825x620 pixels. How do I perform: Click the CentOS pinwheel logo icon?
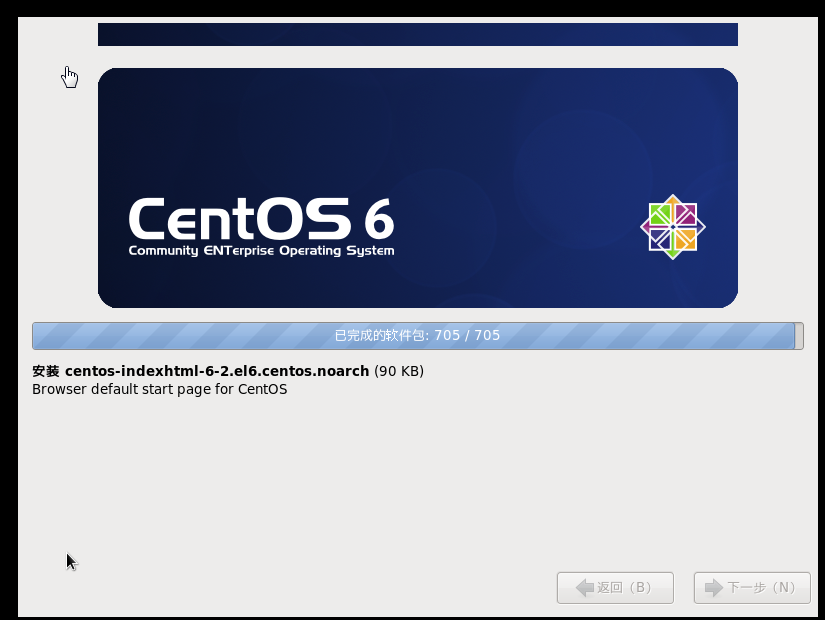(673, 227)
